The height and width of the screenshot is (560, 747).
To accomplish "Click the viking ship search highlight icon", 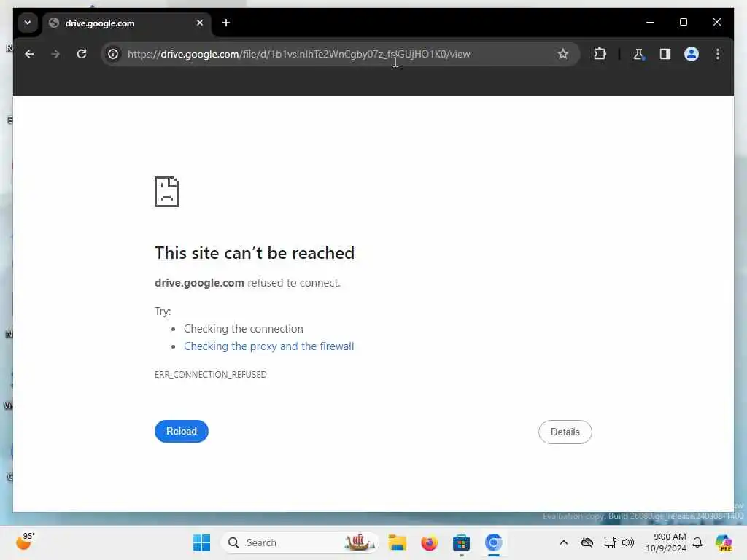I will click(x=360, y=542).
